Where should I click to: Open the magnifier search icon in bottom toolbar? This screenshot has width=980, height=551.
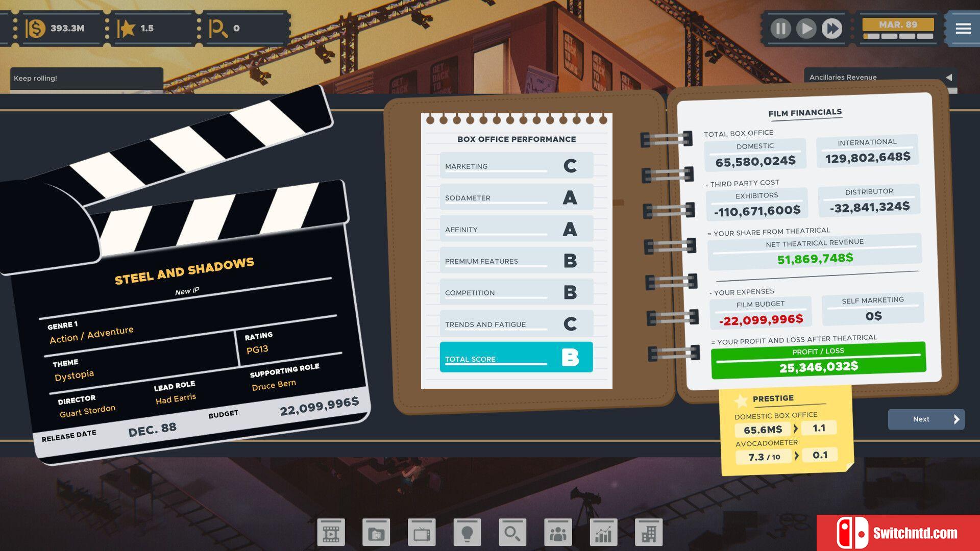click(512, 533)
